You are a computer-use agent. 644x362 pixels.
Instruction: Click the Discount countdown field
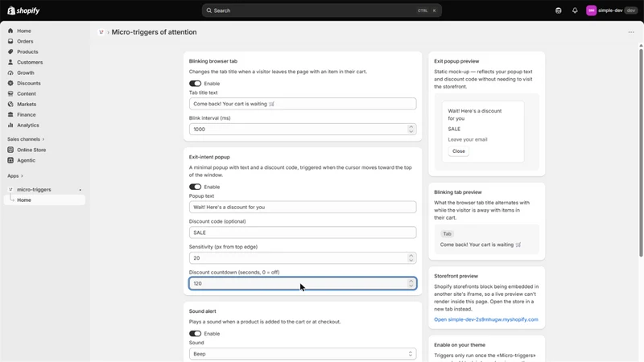point(303,283)
